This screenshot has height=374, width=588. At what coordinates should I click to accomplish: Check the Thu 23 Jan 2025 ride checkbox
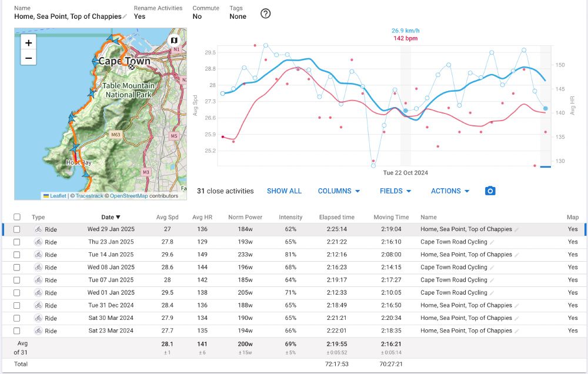[17, 242]
